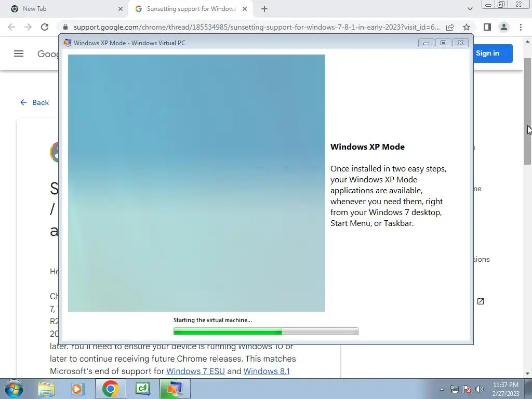Image resolution: width=532 pixels, height=399 pixels.
Task: Click the network status tray icon
Action: tap(454, 389)
